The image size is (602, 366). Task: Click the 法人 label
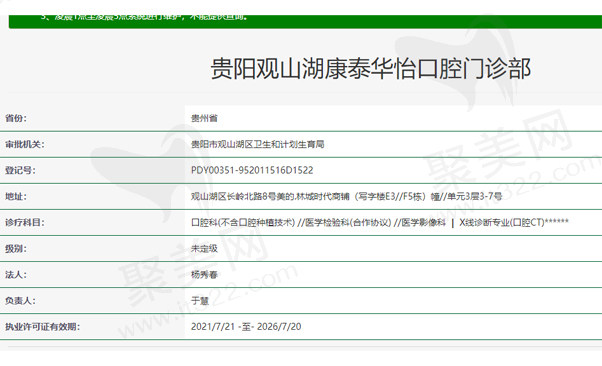(16, 275)
